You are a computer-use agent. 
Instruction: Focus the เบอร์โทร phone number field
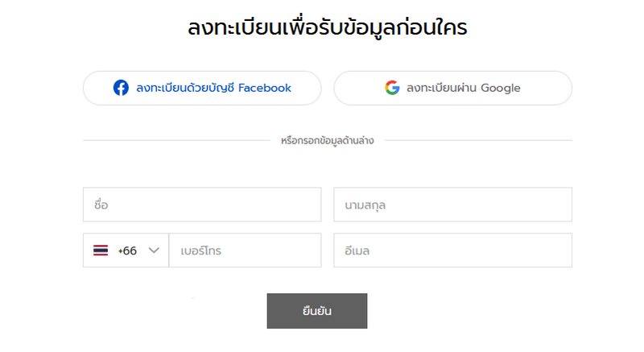(x=246, y=251)
